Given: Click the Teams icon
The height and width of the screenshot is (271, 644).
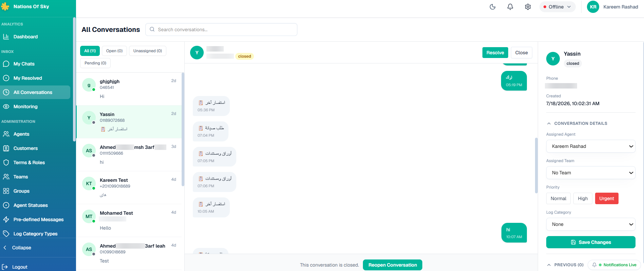Looking at the screenshot, I should (6, 177).
